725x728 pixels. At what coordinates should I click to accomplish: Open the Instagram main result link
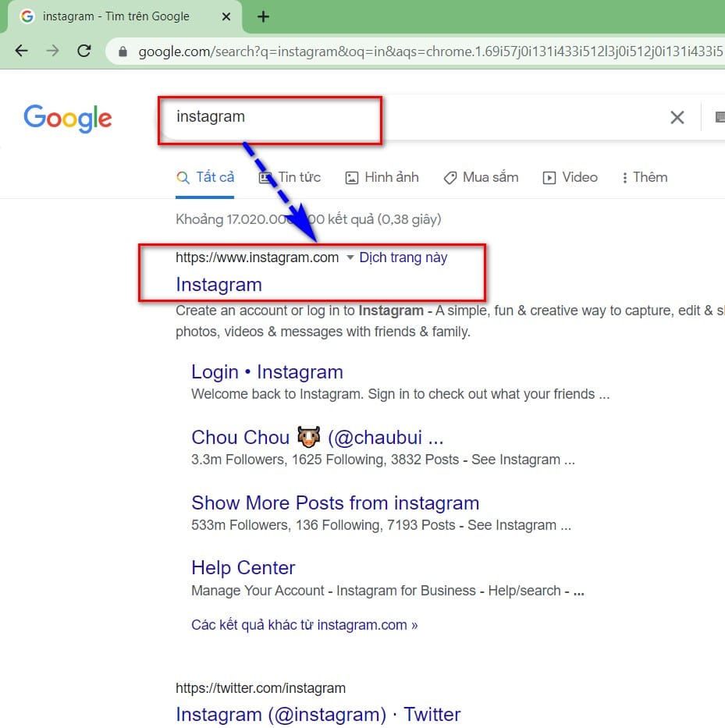click(x=219, y=284)
